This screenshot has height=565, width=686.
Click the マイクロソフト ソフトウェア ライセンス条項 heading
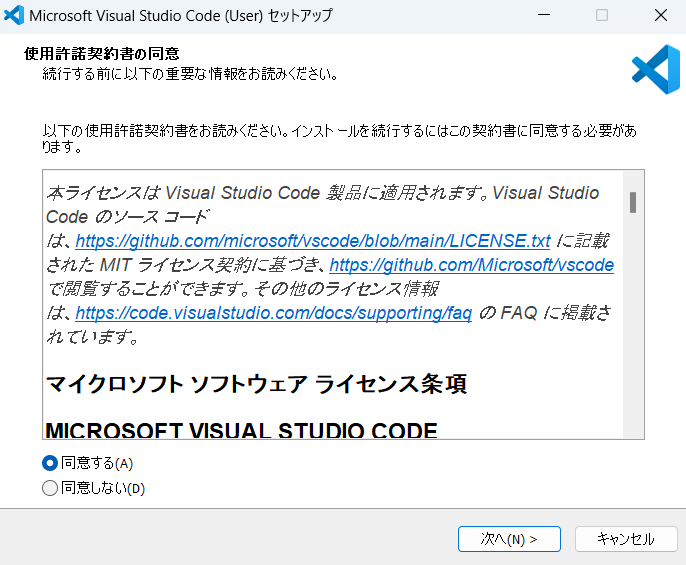tap(256, 384)
